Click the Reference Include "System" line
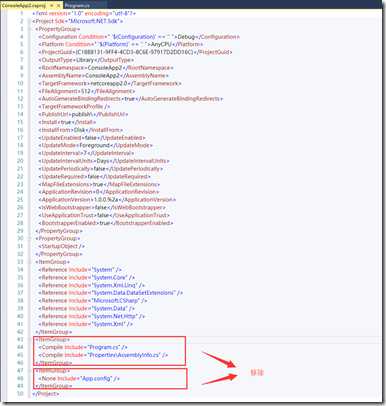Screen dimensions: 386x406 point(80,270)
